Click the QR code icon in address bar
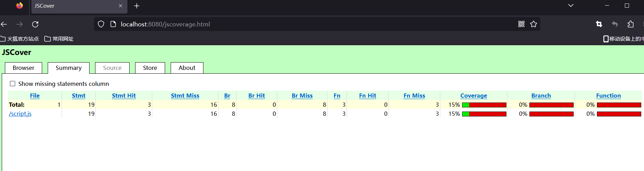644x171 pixels. tap(521, 24)
